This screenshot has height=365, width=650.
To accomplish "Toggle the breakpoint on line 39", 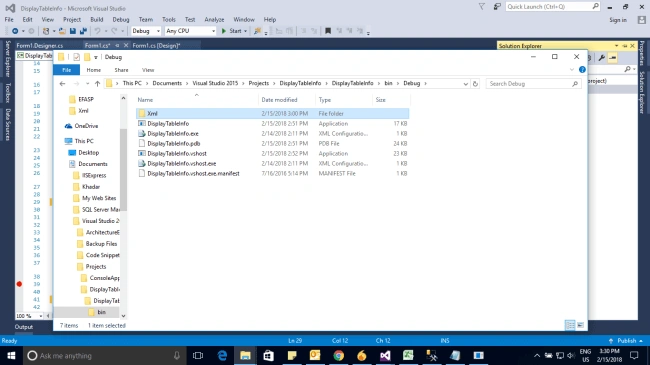I will point(19,284).
